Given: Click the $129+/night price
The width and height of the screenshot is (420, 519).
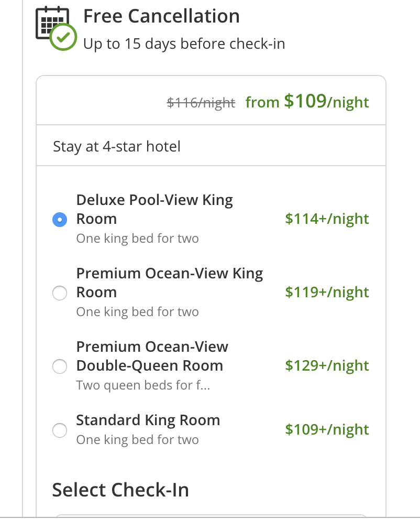Looking at the screenshot, I should (327, 366).
